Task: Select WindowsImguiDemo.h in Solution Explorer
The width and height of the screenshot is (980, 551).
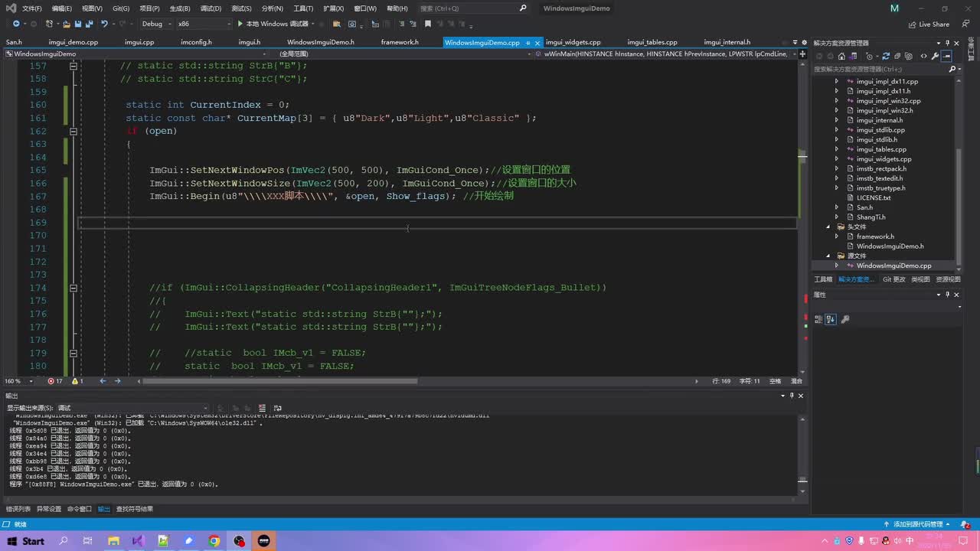Action: point(890,246)
